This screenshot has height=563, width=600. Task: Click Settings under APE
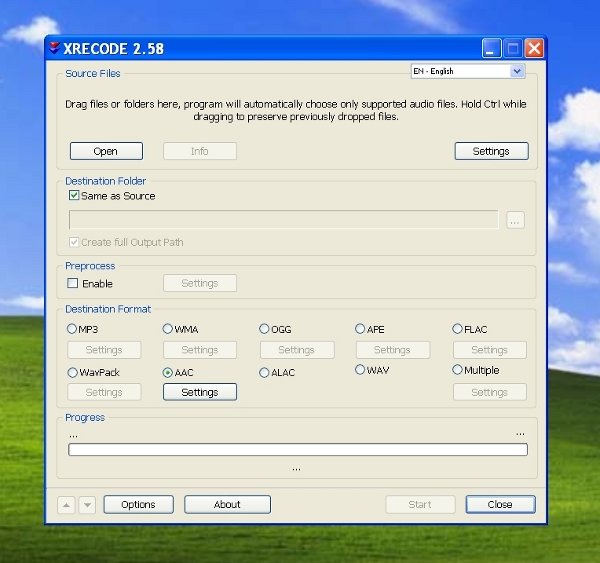[393, 350]
